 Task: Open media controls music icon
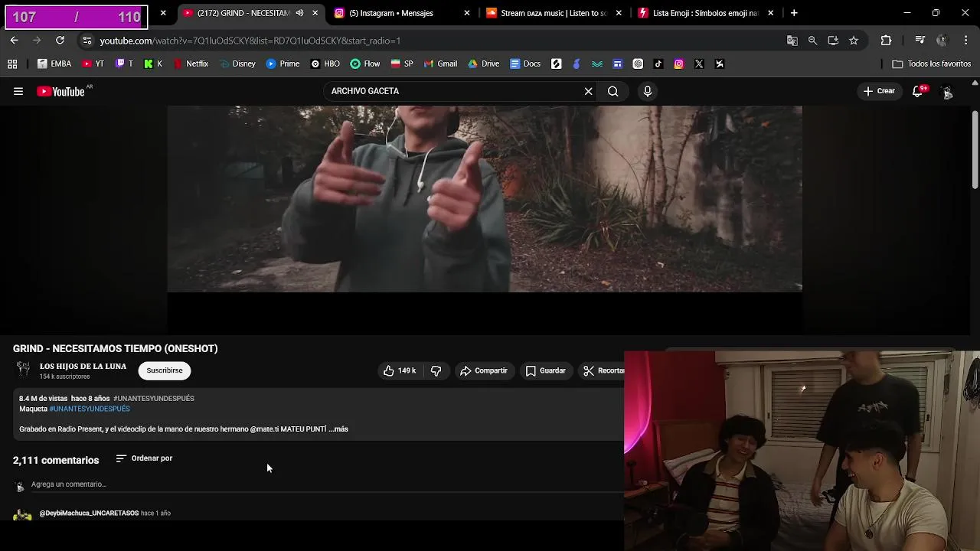(920, 41)
